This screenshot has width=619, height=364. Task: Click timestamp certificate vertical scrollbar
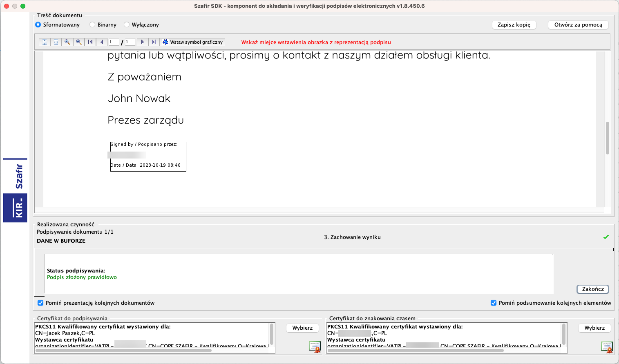click(564, 334)
